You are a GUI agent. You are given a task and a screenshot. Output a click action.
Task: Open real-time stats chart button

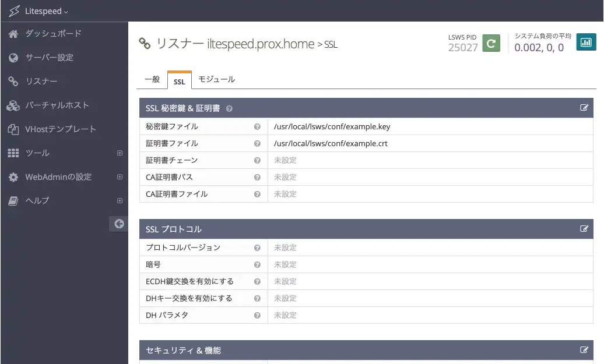pyautogui.click(x=586, y=42)
